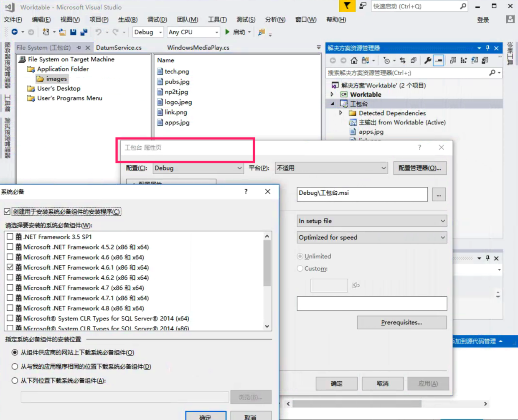
Task: Select 从组件供应商的网站上下载系统必备组件 radio option
Action: tap(15, 352)
